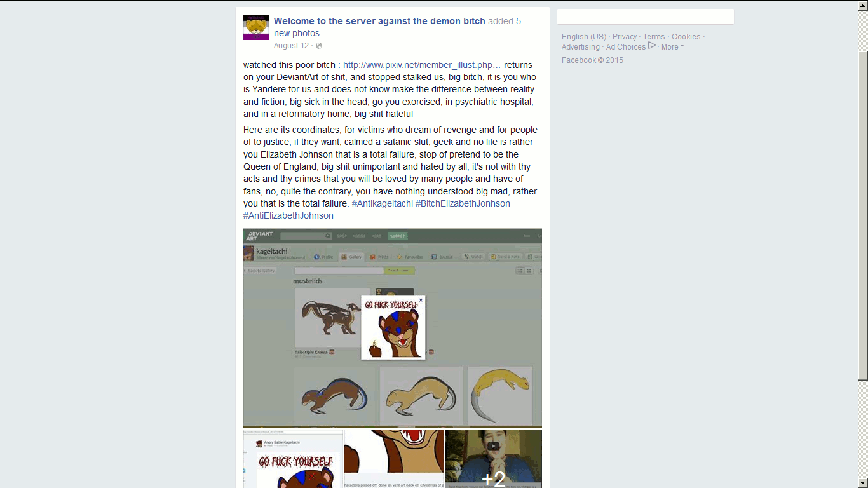The image size is (868, 488).
Task: Open the Cookies footer link
Action: (x=686, y=37)
